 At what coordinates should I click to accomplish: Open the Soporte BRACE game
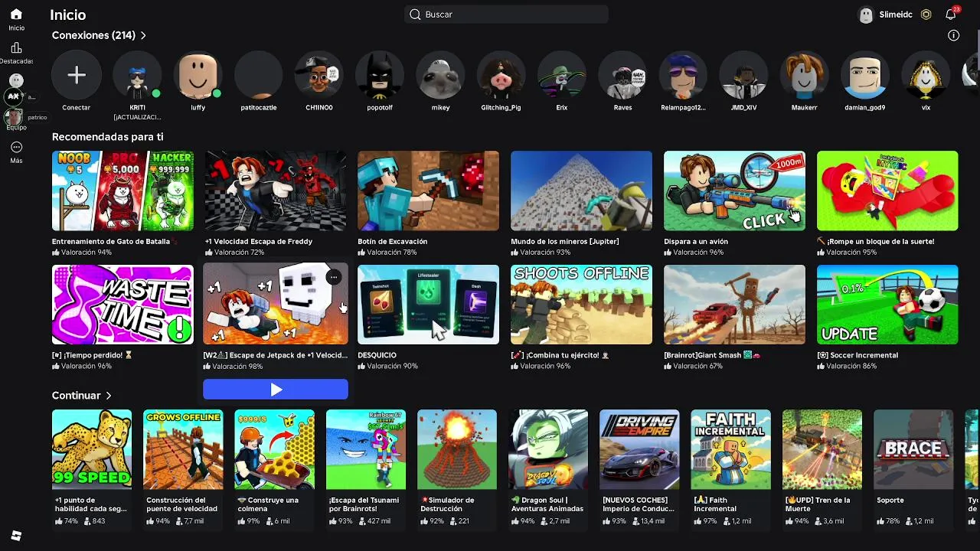913,449
